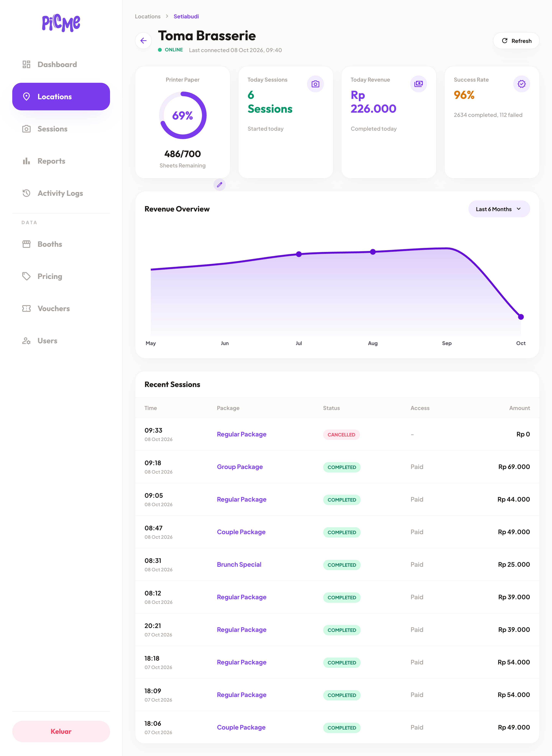Click the Dashboard grid icon in sidebar

coord(26,64)
